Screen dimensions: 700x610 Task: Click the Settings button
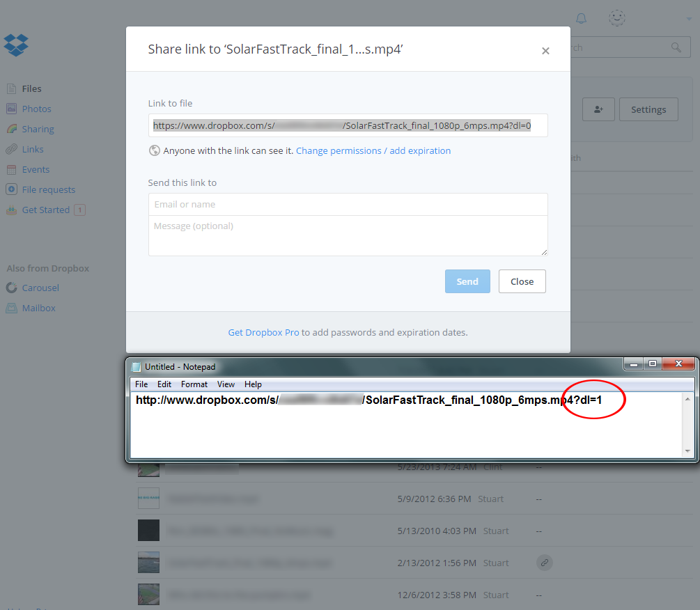(x=648, y=109)
